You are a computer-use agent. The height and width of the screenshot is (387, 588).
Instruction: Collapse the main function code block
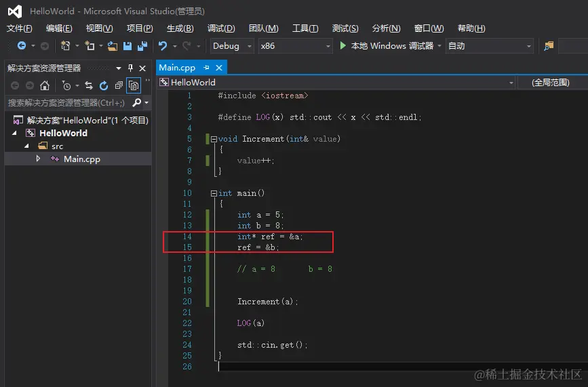214,193
